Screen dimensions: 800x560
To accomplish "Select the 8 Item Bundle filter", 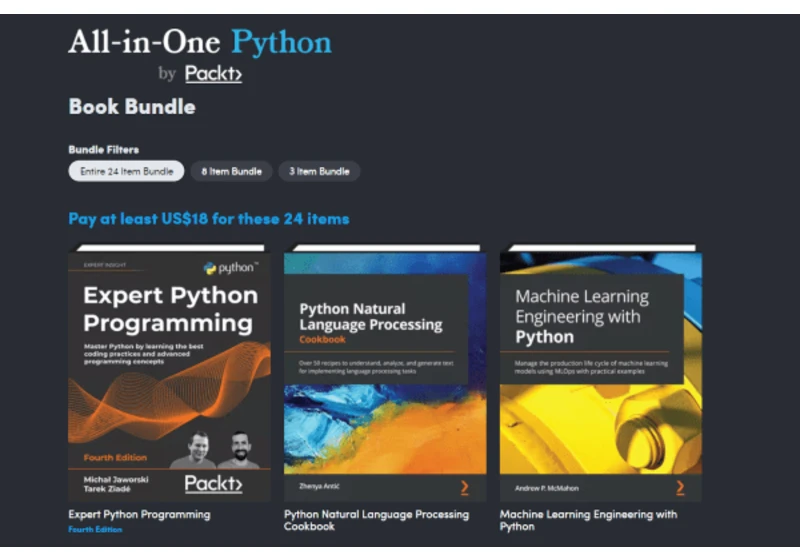I will pos(231,171).
